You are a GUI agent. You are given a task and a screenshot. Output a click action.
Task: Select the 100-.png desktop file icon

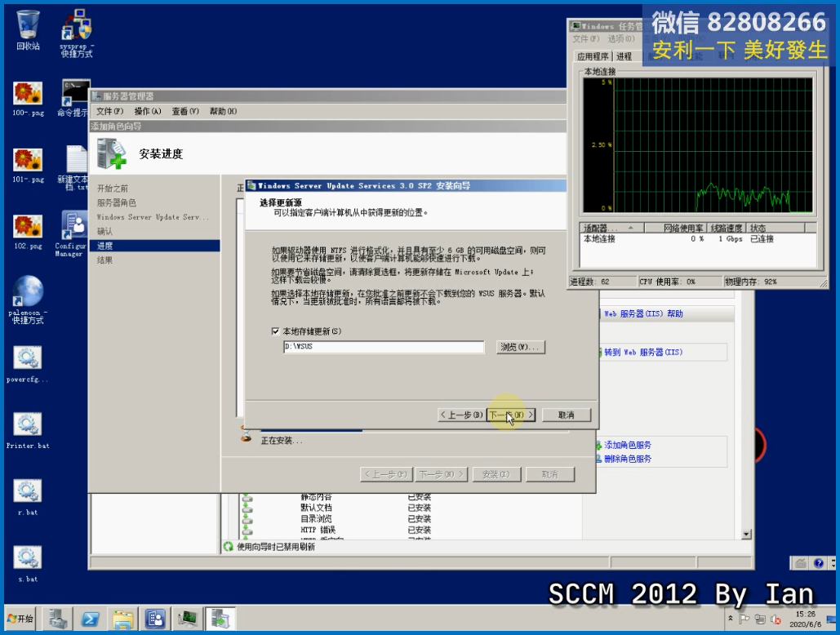[28, 99]
